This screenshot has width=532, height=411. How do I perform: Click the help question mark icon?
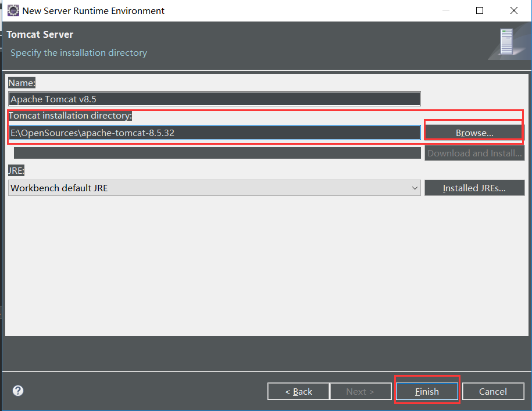18,391
